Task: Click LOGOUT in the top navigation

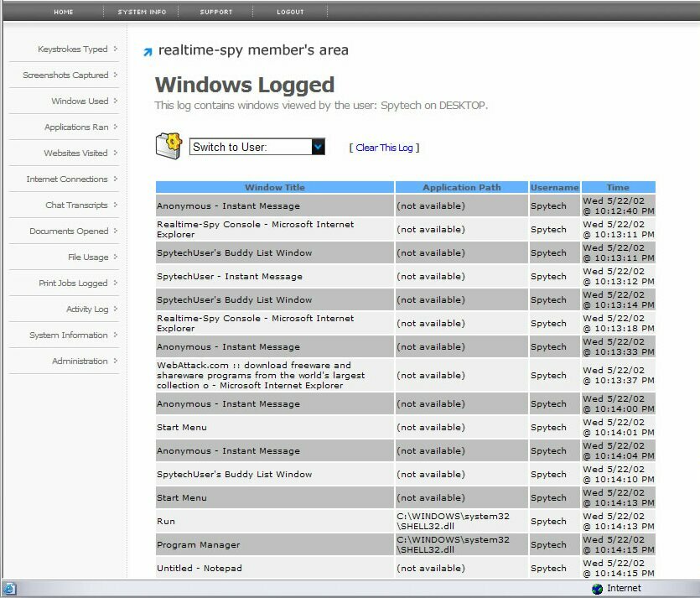Action: pos(290,12)
